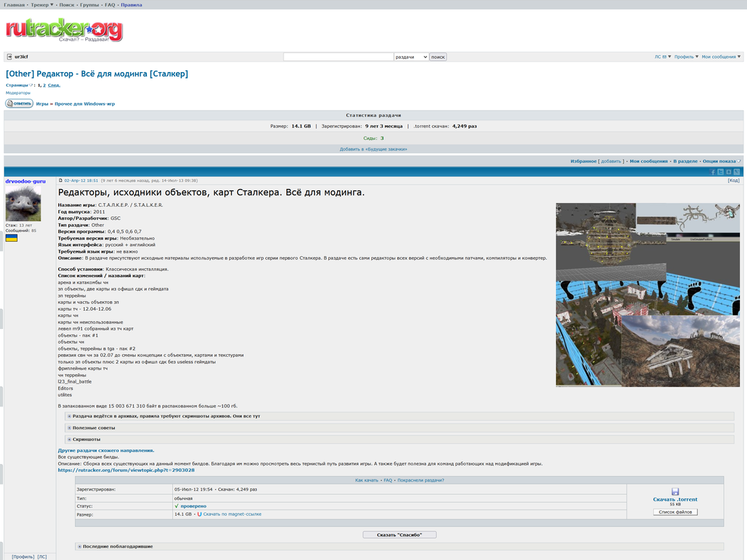Open Правила in top menu
The image size is (747, 560).
coord(132,5)
